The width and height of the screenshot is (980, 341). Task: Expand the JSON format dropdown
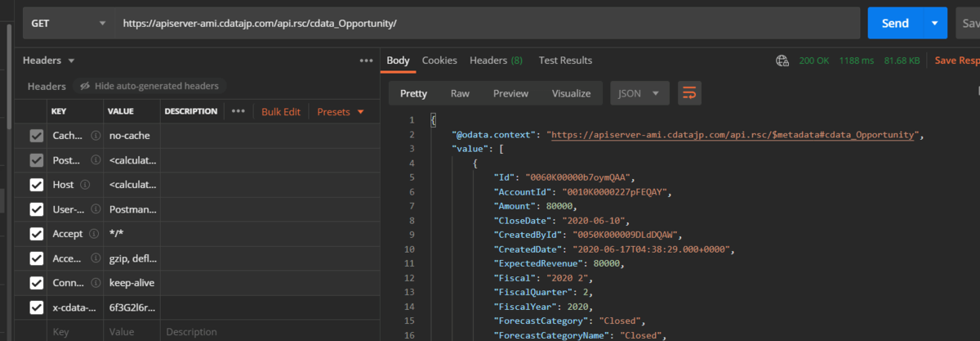(x=639, y=93)
